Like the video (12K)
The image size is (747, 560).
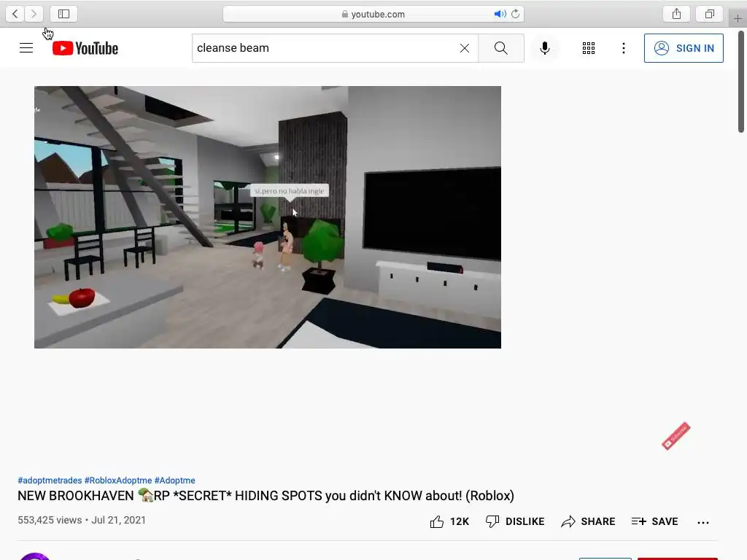tap(449, 521)
